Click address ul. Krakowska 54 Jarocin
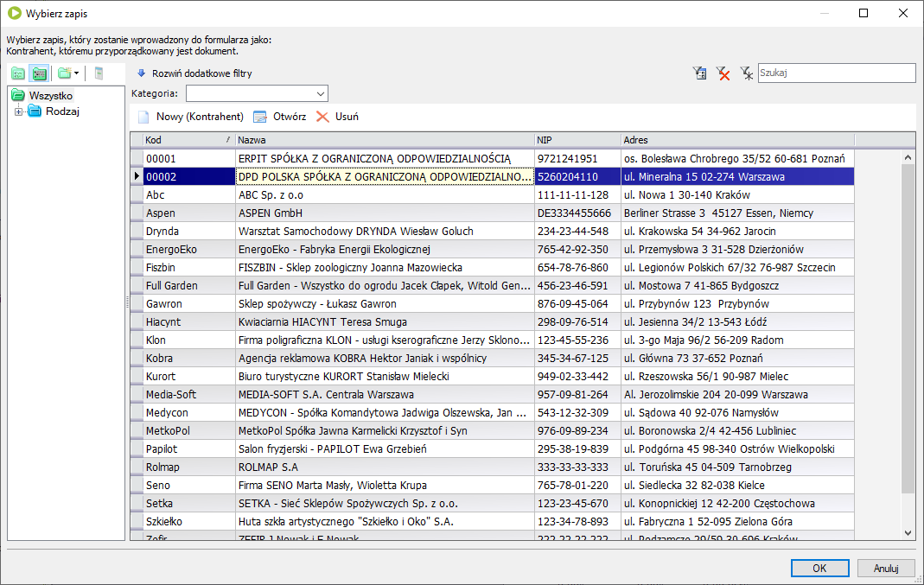 [737, 232]
